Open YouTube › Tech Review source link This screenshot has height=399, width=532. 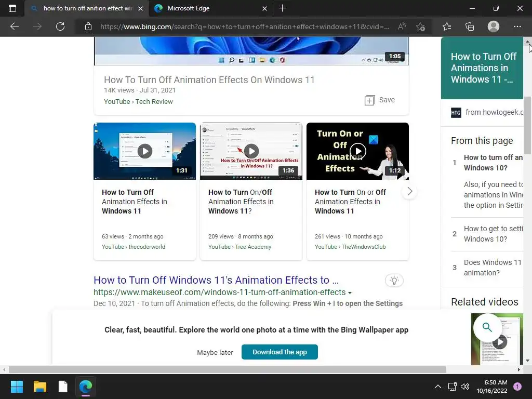138,101
